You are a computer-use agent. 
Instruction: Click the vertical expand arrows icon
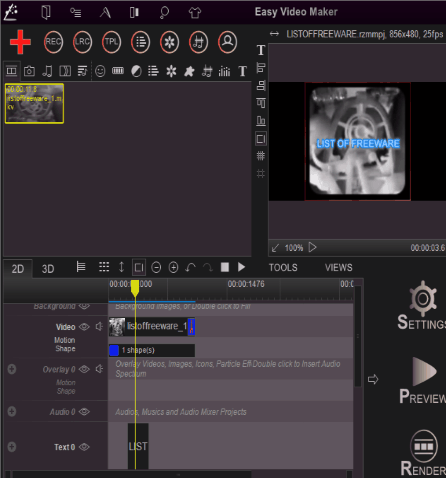pyautogui.click(x=121, y=267)
